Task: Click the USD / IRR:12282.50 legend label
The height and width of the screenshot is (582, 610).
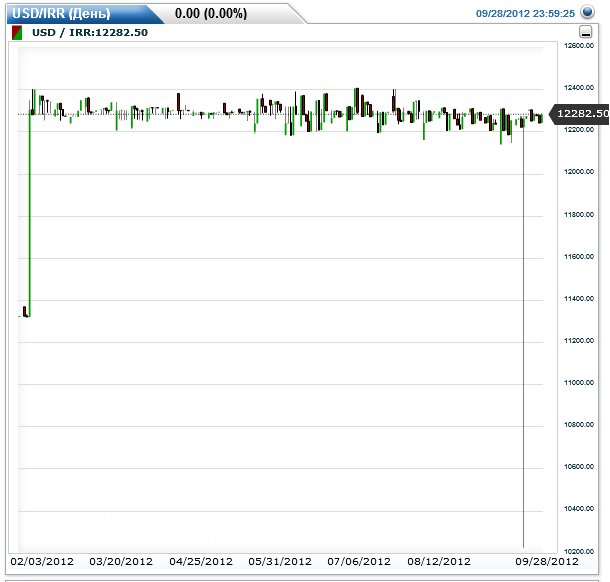Action: [x=90, y=33]
